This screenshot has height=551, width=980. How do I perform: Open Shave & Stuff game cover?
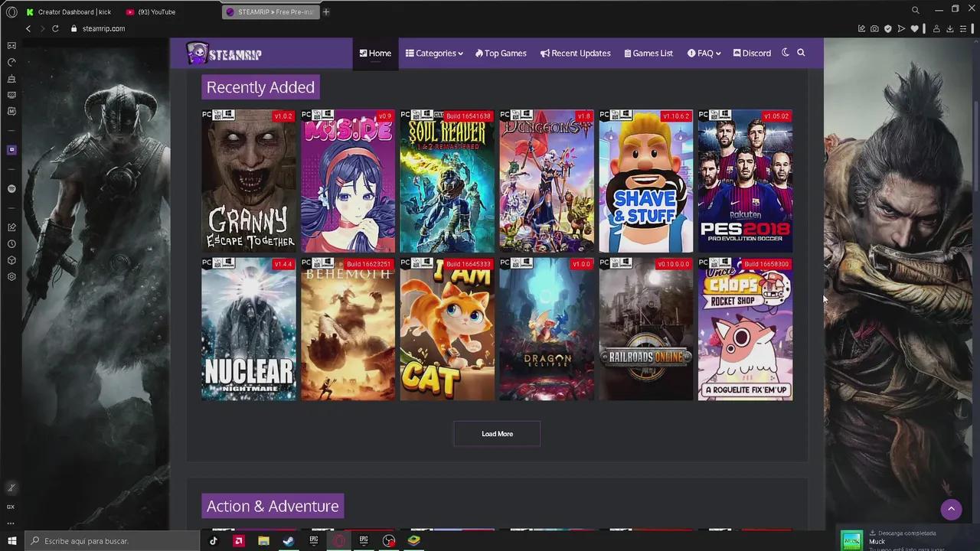[645, 181]
